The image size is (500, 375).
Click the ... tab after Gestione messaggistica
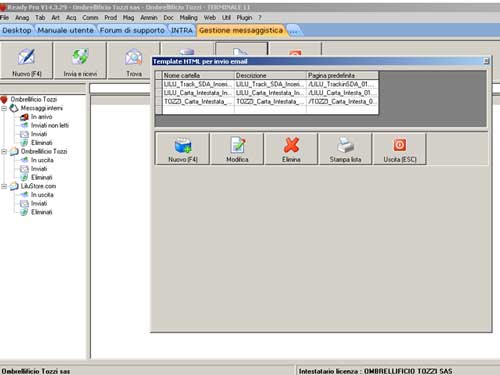(x=294, y=31)
